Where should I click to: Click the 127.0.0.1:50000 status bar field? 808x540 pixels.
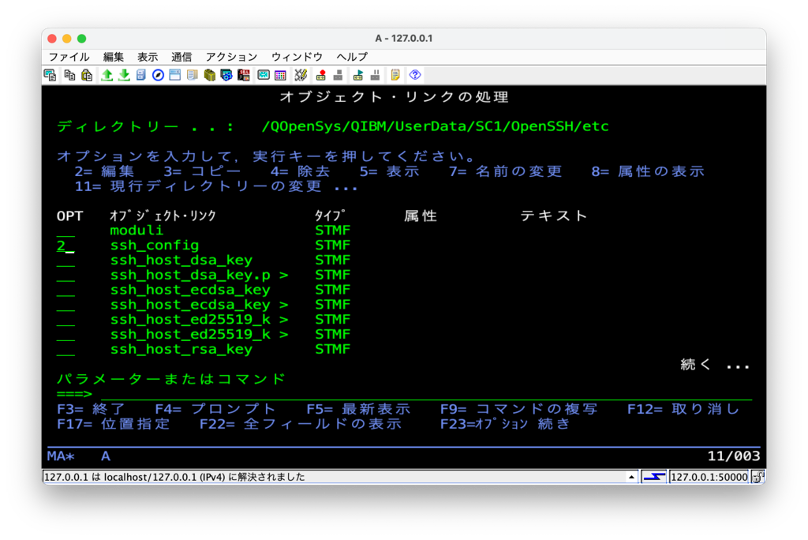click(709, 477)
